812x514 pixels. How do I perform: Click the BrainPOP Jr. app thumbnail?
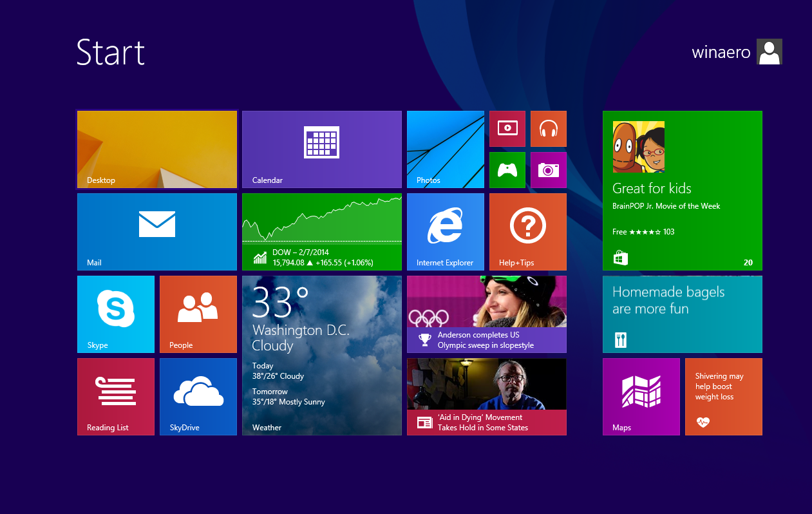639,147
